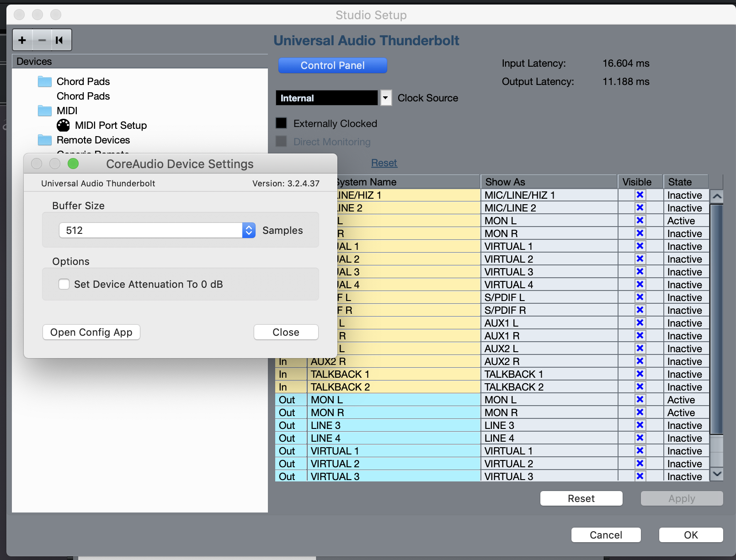Click Show As cell 'AUX1 L'
Viewport: 736px width, 560px height.
549,323
